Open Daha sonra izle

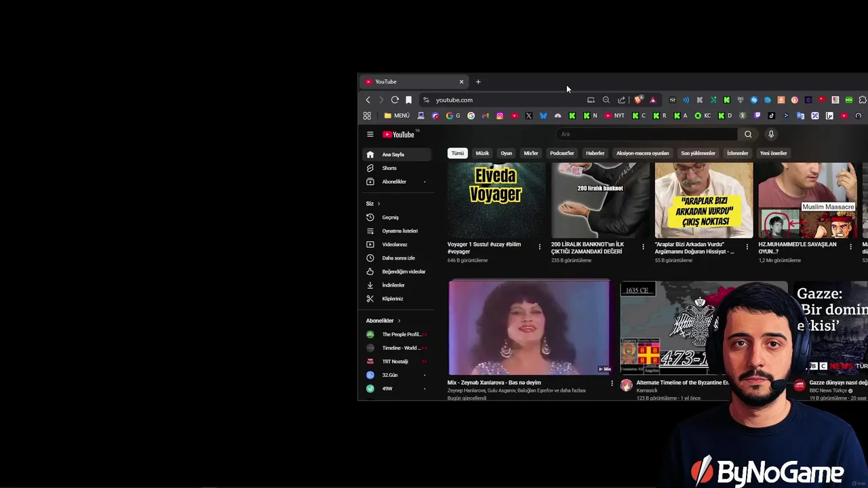click(x=397, y=258)
